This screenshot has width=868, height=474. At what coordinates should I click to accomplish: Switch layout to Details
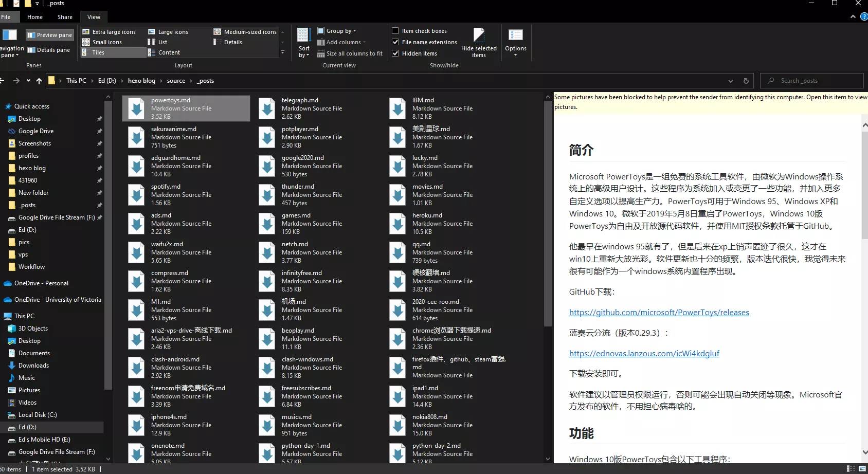228,42
